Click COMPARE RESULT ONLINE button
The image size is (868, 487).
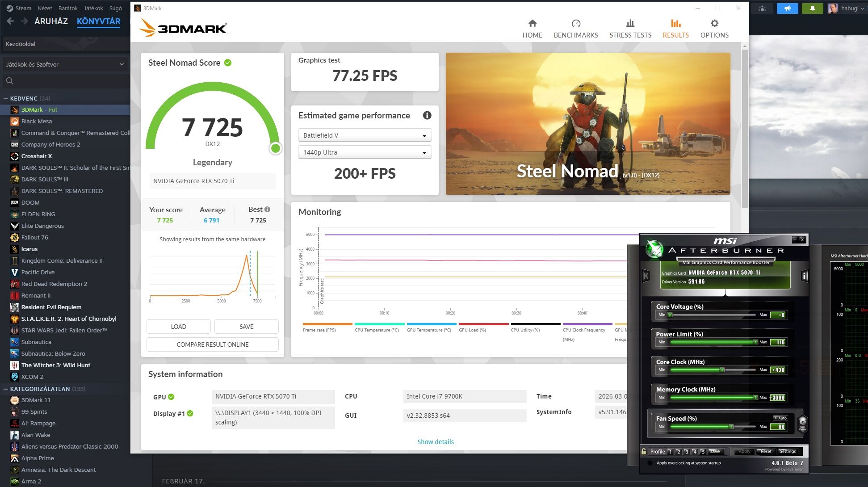(212, 344)
